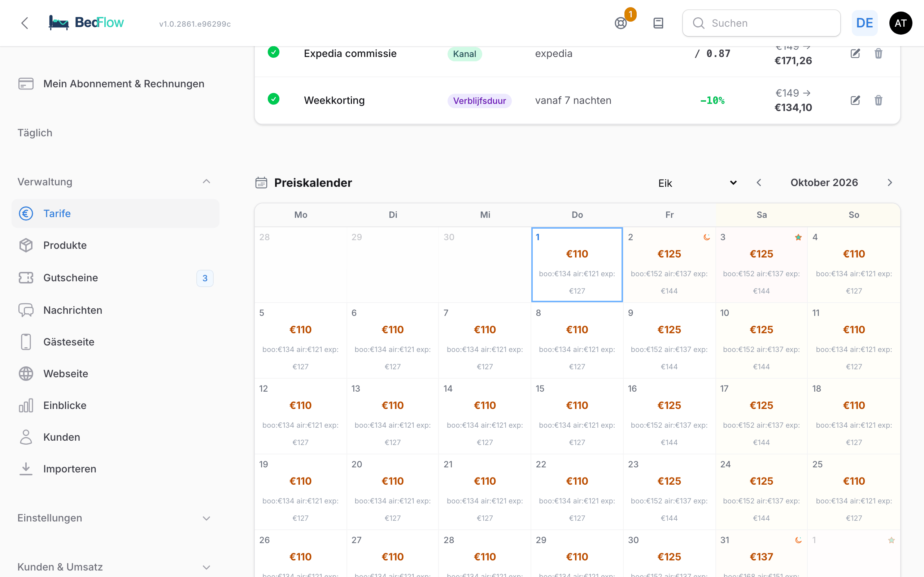Click the back arrow icon
The height and width of the screenshot is (577, 924).
pyautogui.click(x=25, y=23)
